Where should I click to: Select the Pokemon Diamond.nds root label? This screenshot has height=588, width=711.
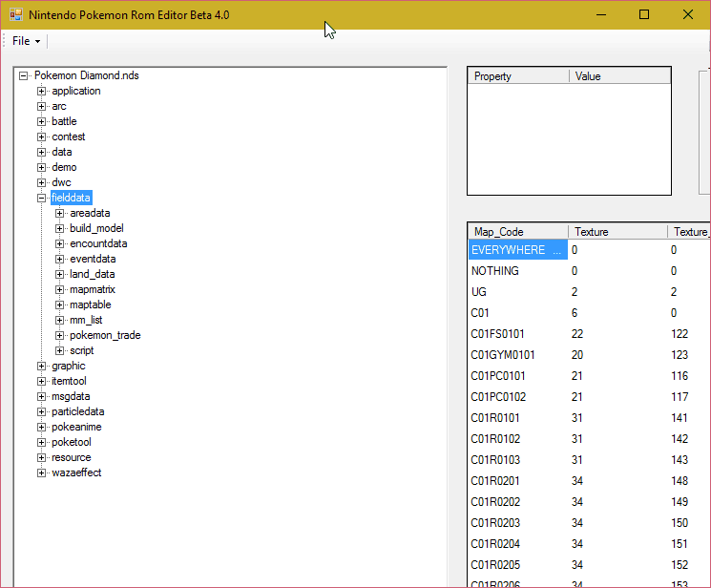87,75
